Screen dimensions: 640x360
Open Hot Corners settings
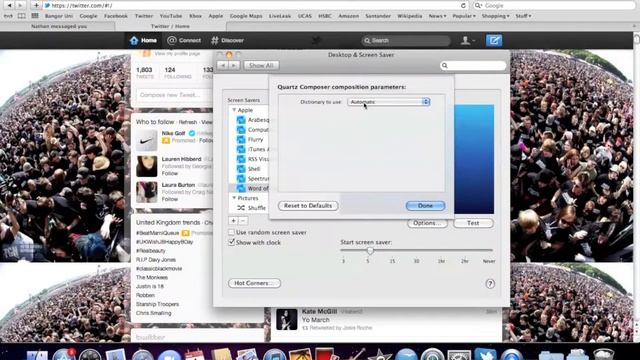254,283
